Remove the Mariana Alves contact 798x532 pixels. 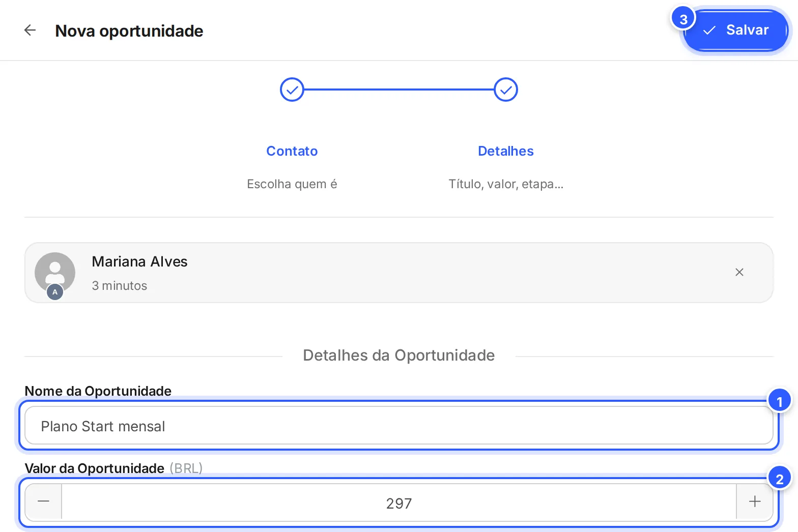pyautogui.click(x=739, y=272)
